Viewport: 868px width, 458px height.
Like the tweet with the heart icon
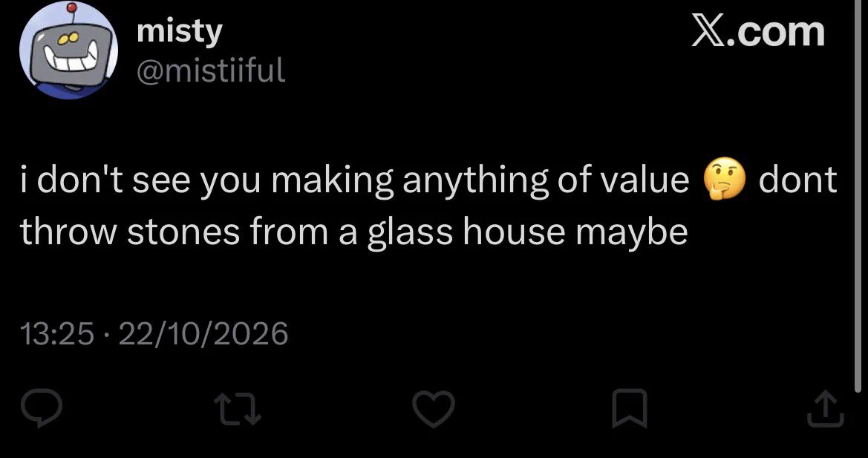tap(434, 409)
